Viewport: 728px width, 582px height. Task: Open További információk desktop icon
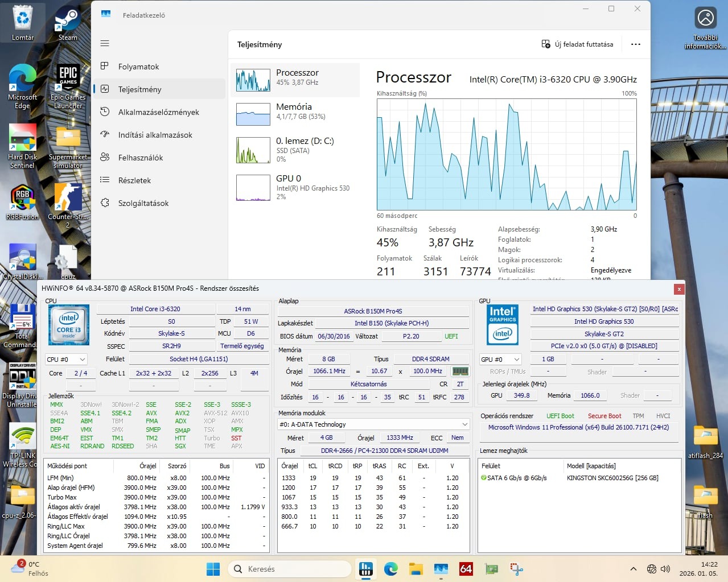(705, 28)
